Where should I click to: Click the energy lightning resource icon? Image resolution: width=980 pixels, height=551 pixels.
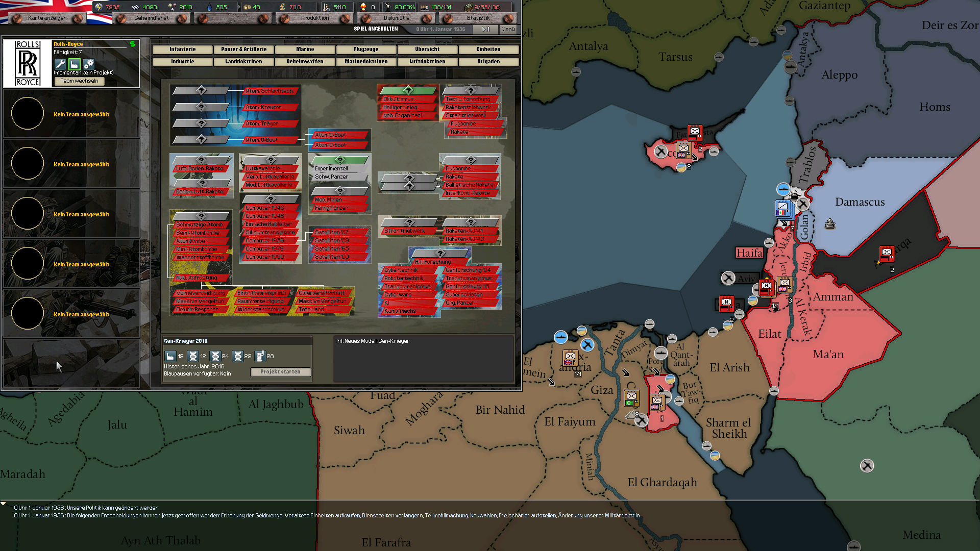point(99,7)
